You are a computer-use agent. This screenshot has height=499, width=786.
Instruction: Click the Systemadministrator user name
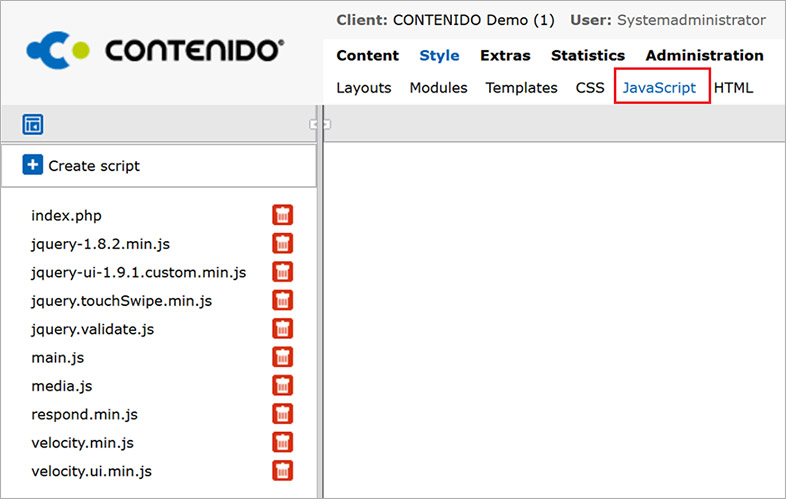691,20
